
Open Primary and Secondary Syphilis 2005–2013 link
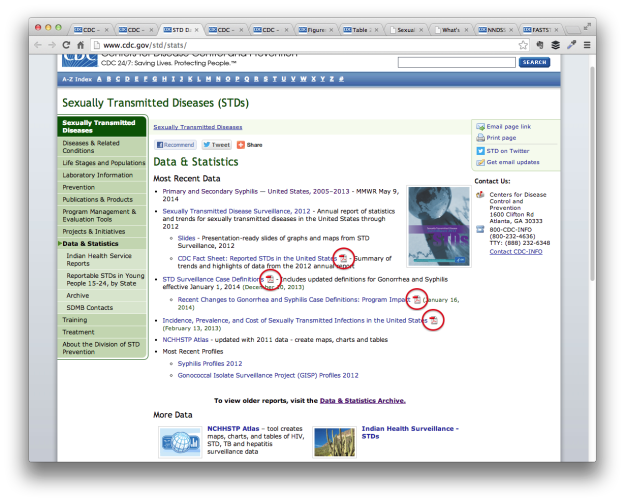[256, 191]
